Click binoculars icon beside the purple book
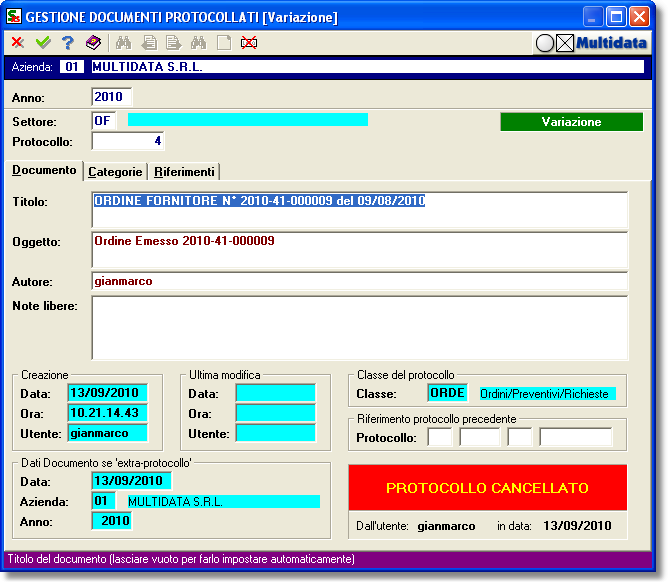The height and width of the screenshot is (584, 668). [123, 43]
